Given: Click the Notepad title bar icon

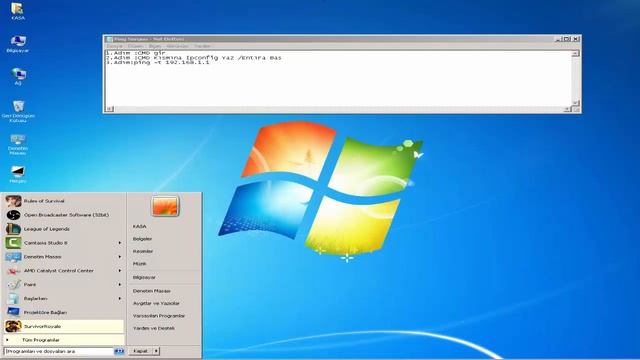Looking at the screenshot, I should tap(109, 39).
